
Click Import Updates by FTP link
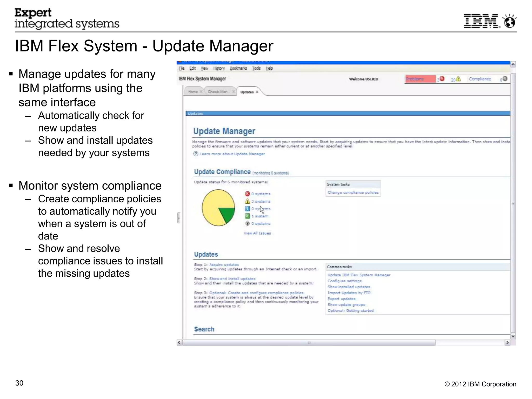click(349, 293)
